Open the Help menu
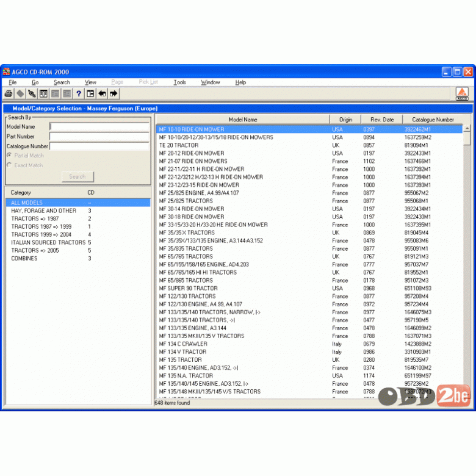The width and height of the screenshot is (476, 476). coord(240,82)
